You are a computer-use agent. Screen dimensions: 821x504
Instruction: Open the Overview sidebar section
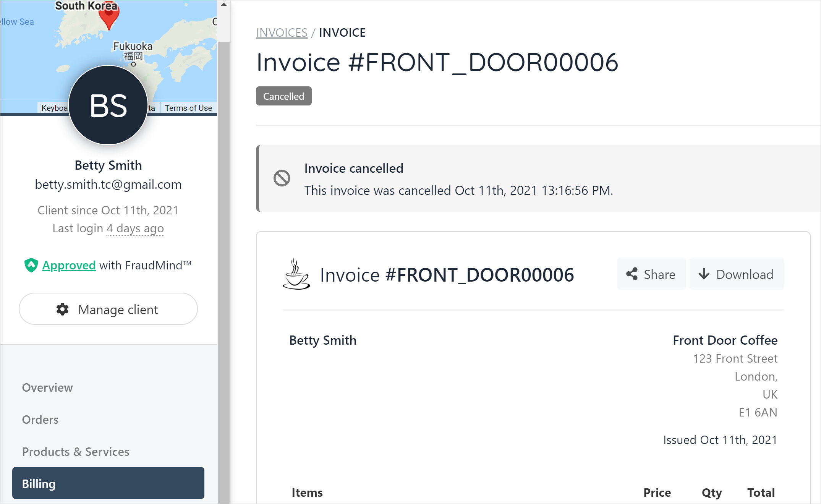point(47,387)
